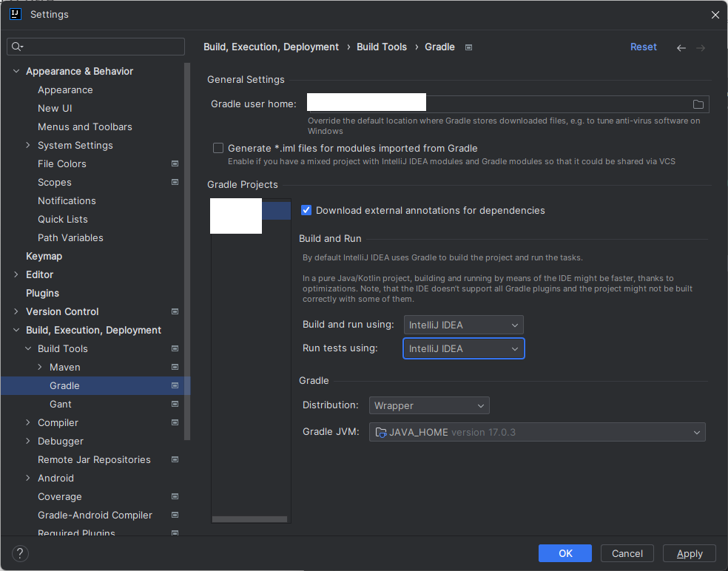
Task: Collapse Build, Execution, Deployment section
Action: [x=16, y=330]
